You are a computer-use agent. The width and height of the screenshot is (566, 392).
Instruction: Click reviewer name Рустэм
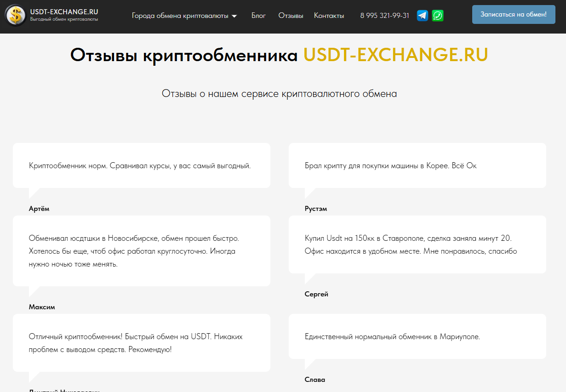316,209
